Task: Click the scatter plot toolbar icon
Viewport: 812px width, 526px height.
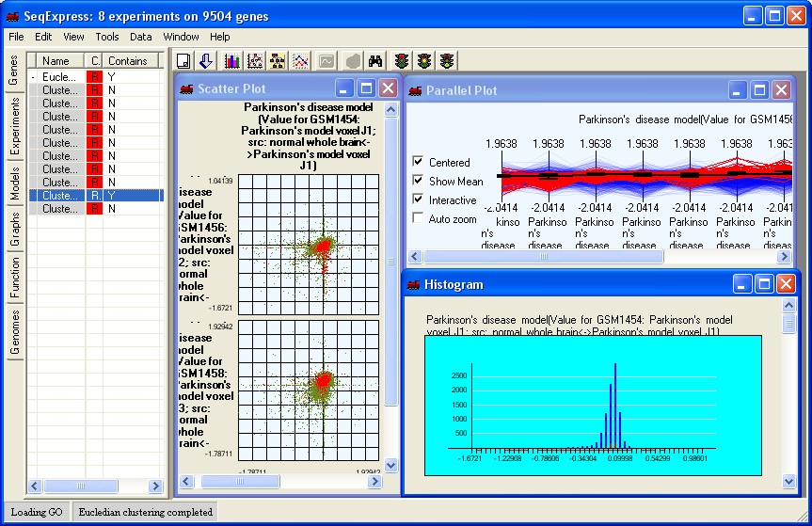Action: pyautogui.click(x=254, y=61)
